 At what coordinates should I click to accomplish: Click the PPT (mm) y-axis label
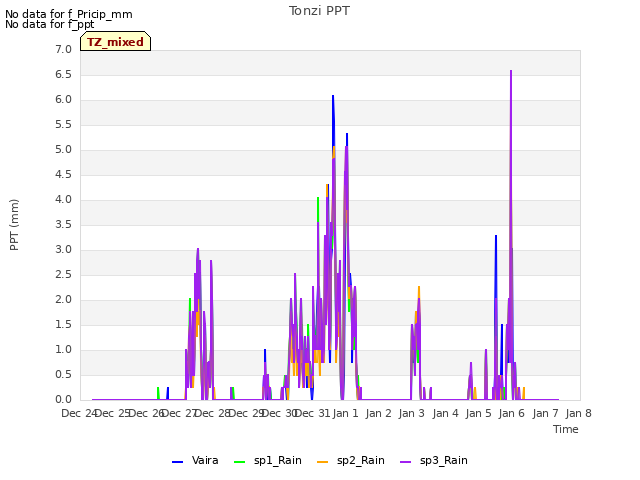click(14, 225)
